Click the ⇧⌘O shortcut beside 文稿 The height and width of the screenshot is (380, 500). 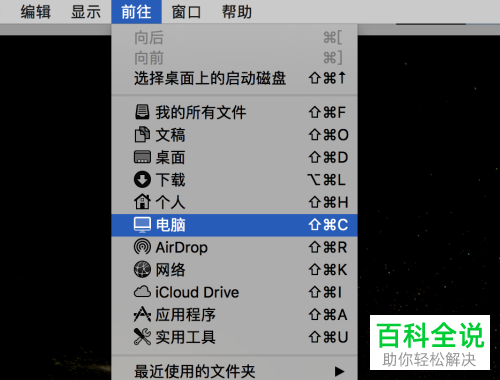tap(329, 135)
